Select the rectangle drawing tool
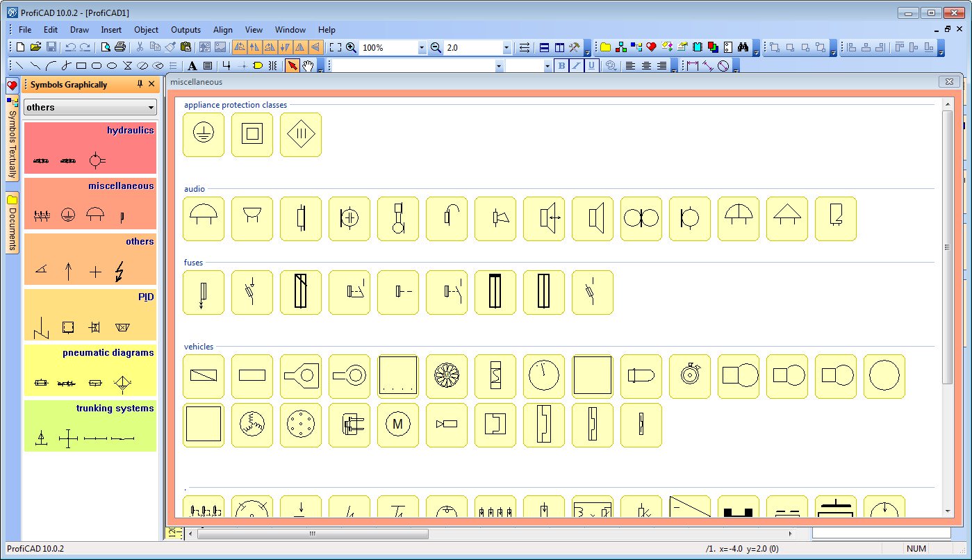Screen dimensions: 972x560 pyautogui.click(x=81, y=66)
